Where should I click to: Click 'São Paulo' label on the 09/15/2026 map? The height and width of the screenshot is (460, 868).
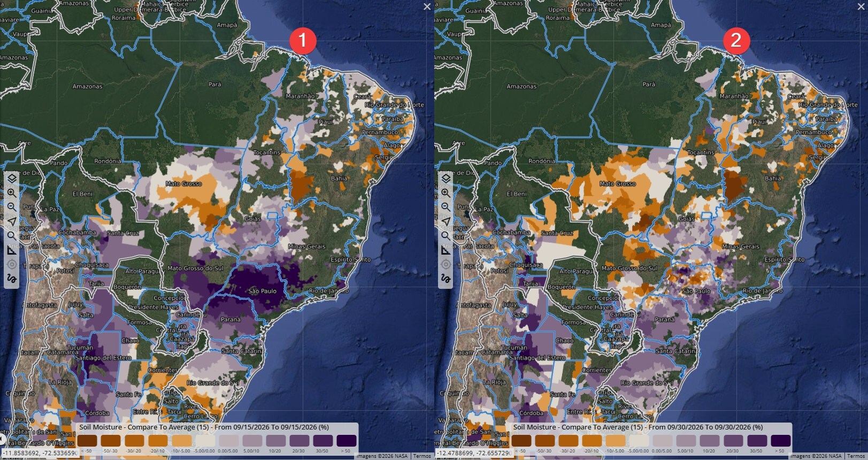coord(263,291)
